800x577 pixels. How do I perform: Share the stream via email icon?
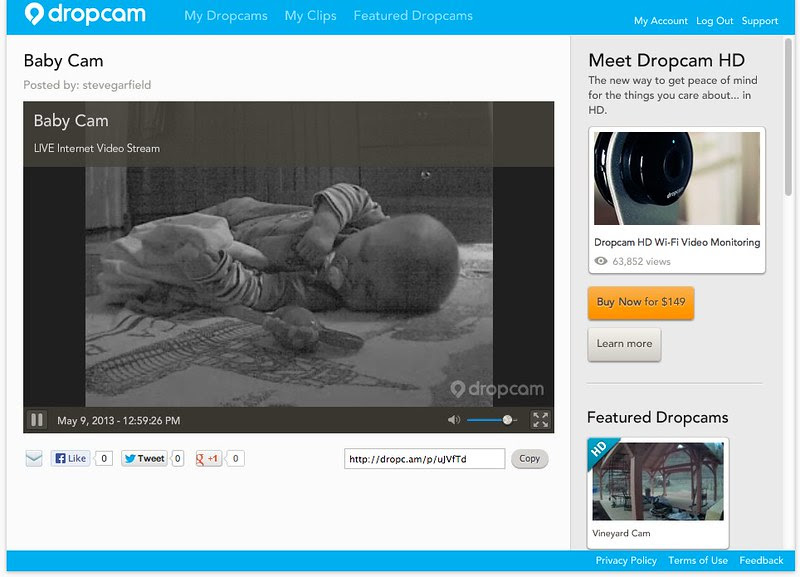pyautogui.click(x=34, y=459)
